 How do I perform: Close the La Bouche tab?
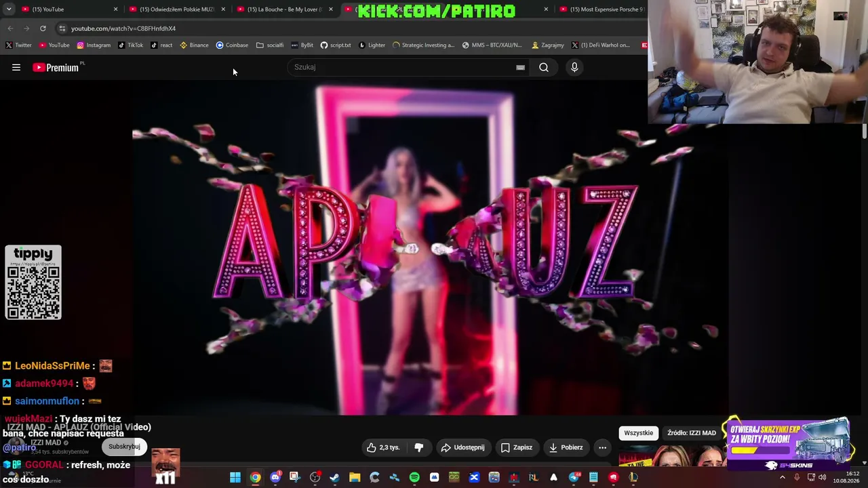pyautogui.click(x=331, y=9)
